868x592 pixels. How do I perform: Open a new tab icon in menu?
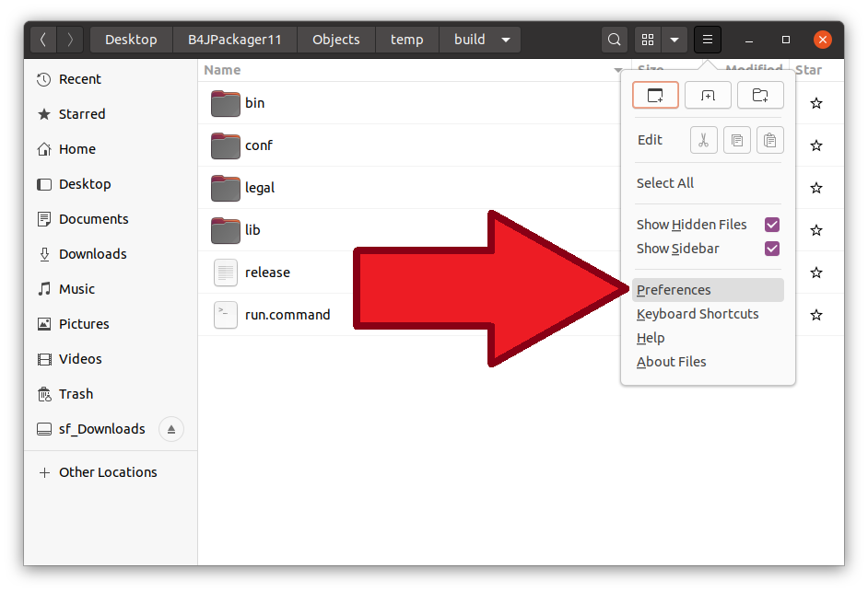pos(708,95)
